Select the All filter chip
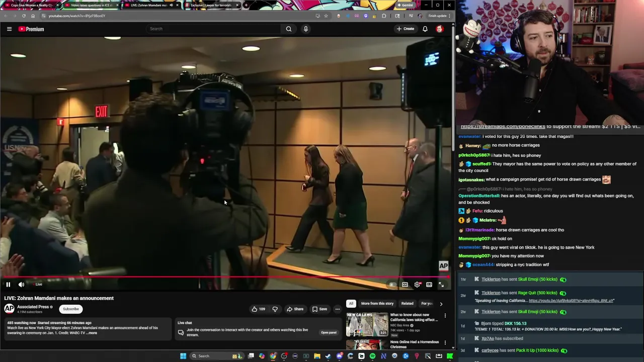This screenshot has height=362, width=644. pos(351,304)
